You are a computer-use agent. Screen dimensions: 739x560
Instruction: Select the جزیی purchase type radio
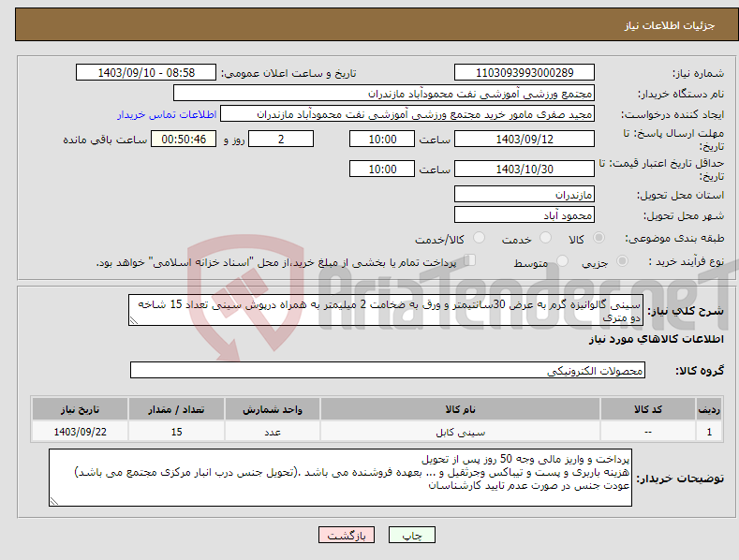pos(622,260)
